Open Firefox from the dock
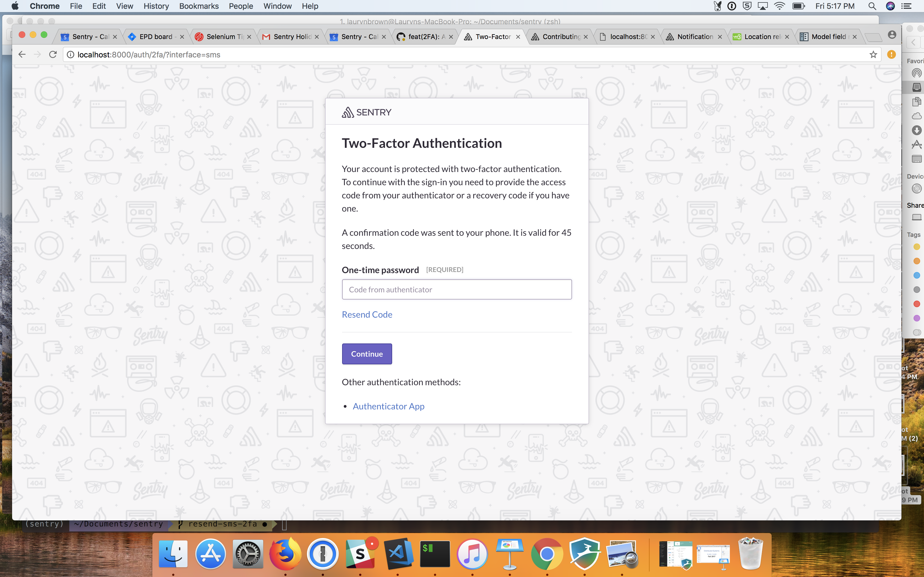This screenshot has height=577, width=924. pyautogui.click(x=285, y=553)
